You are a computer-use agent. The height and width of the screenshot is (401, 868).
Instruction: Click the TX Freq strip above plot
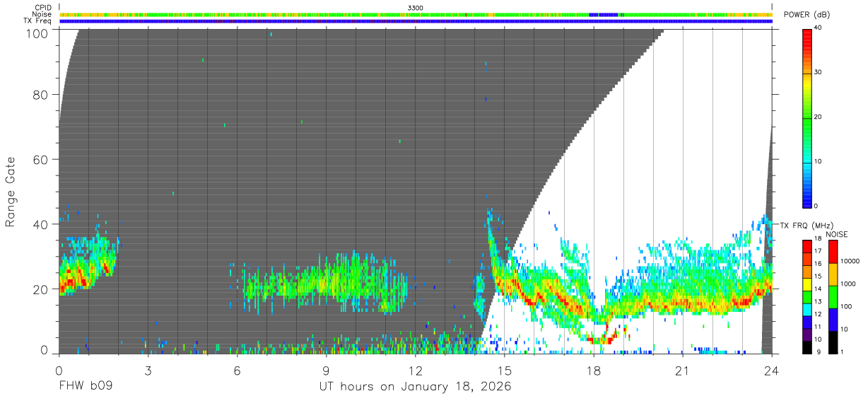416,21
